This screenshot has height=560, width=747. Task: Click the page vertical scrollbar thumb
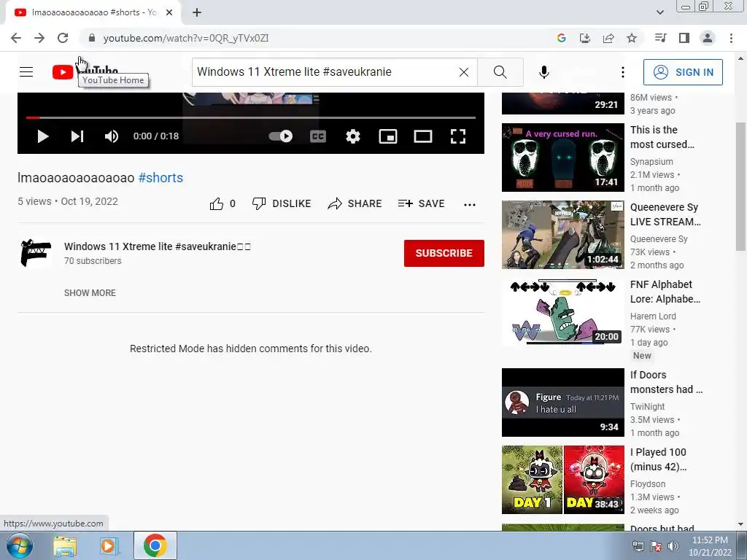(740, 186)
